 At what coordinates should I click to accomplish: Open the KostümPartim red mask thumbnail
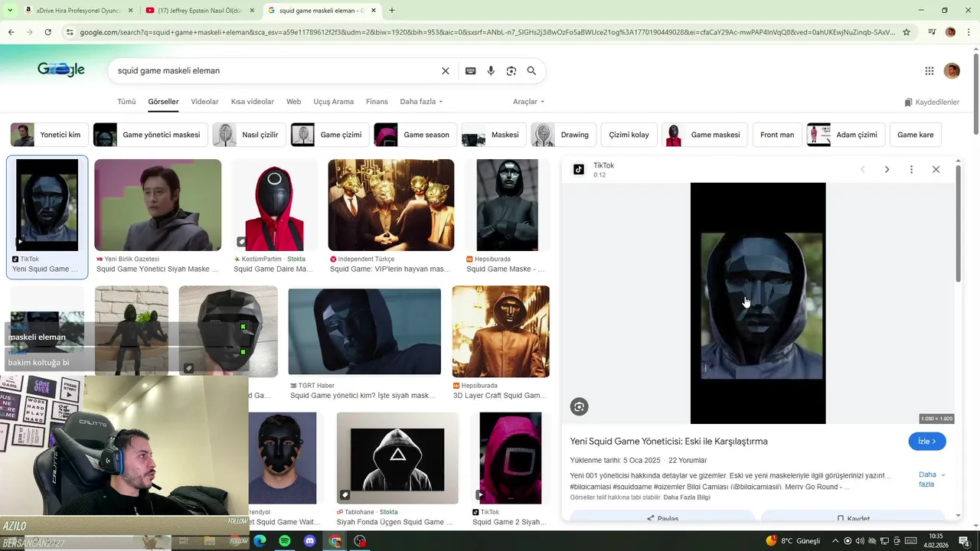tap(274, 205)
